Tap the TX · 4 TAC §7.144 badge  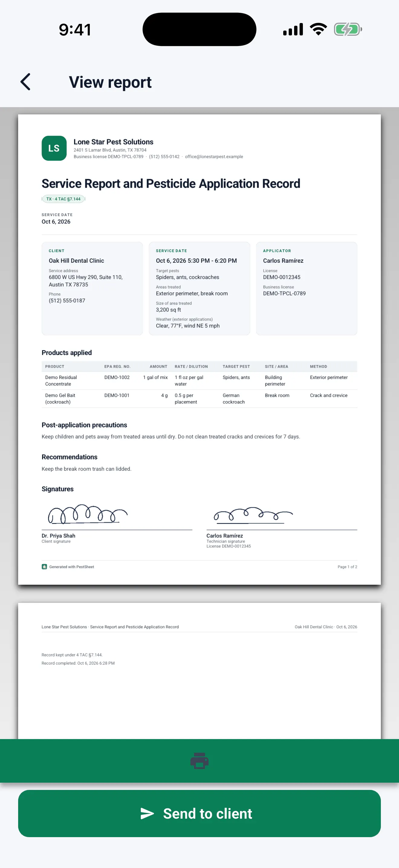point(63,199)
